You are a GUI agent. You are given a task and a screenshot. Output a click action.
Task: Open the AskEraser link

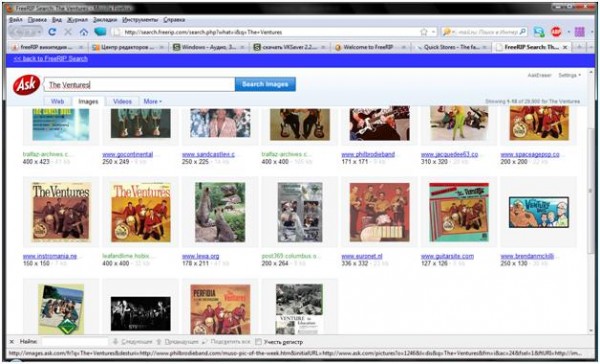coord(539,75)
